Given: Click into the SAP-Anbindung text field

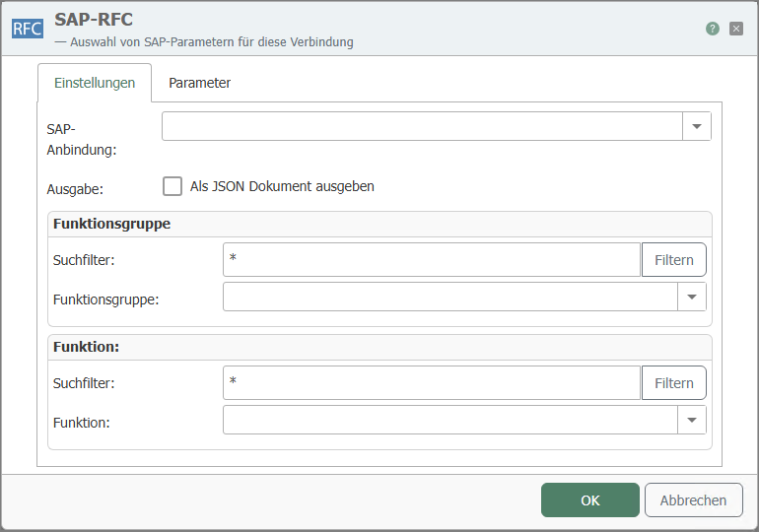Looking at the screenshot, I should [422, 126].
